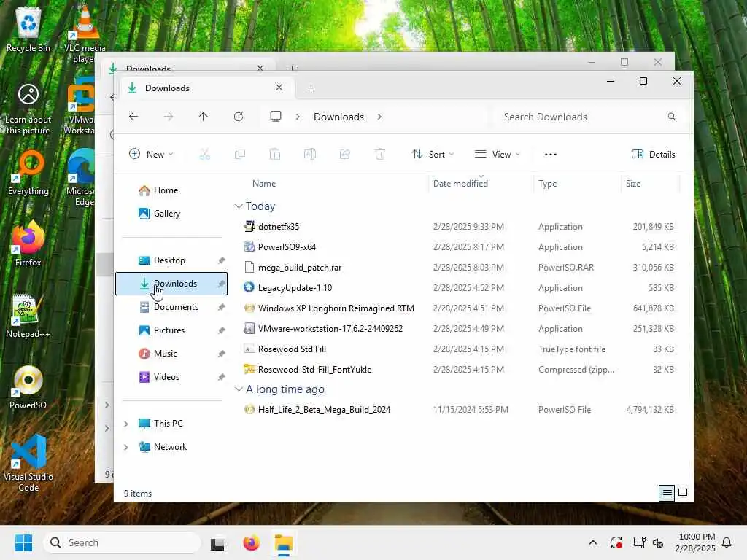Click the Delete trash icon
The image size is (747, 560).
(380, 155)
